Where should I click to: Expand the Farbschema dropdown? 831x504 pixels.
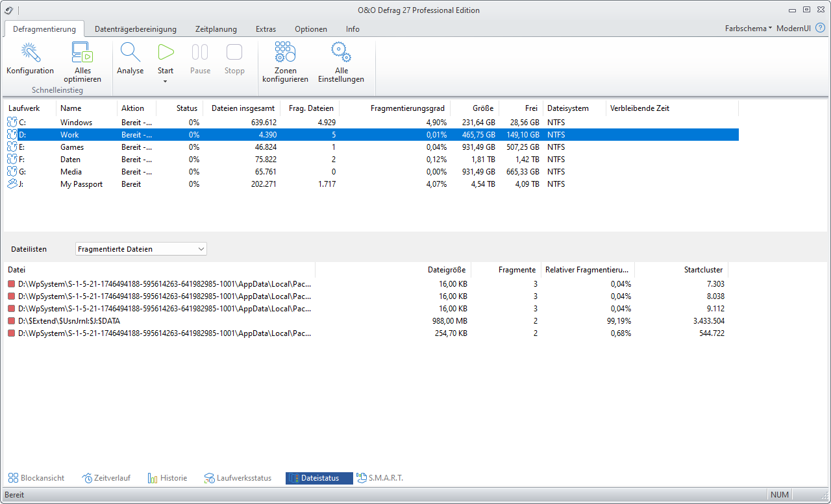point(749,29)
